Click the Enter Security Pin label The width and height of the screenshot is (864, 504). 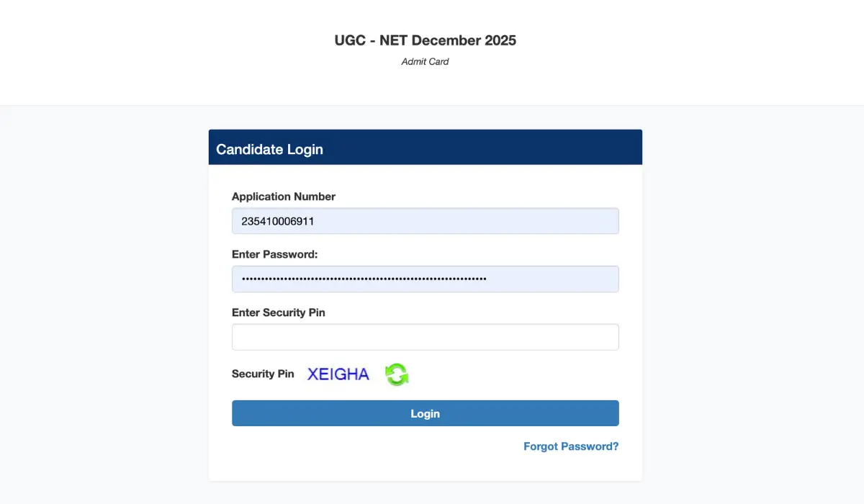coord(278,312)
